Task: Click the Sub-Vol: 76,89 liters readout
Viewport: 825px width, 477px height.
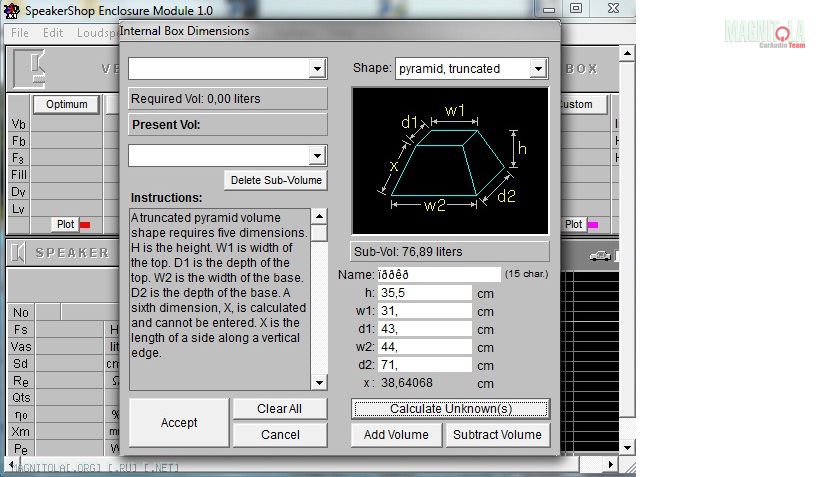Action: [450, 252]
